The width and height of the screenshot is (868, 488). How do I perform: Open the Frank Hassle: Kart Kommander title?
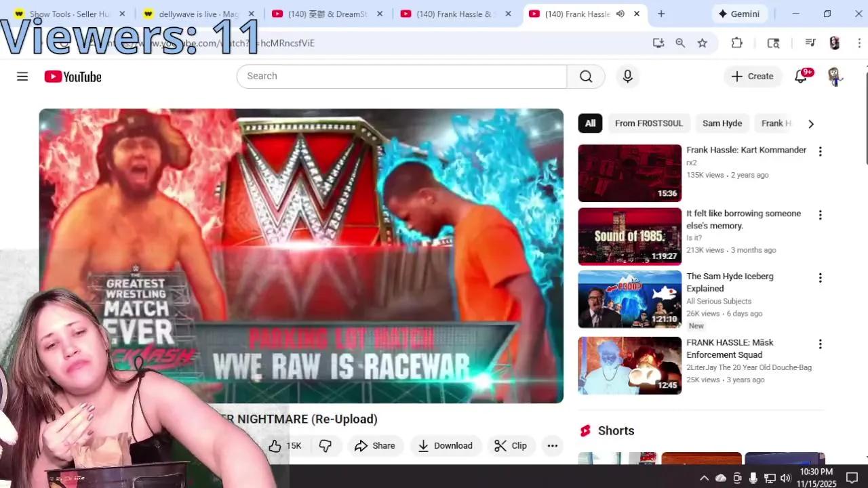pyautogui.click(x=746, y=150)
